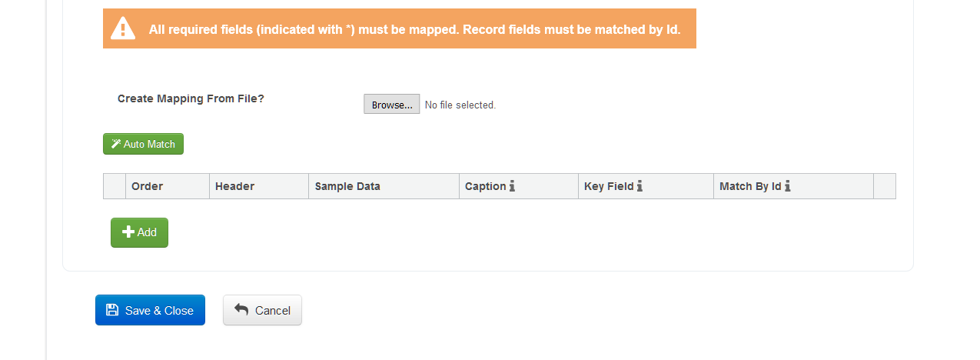The width and height of the screenshot is (980, 360).
Task: Click the Match By Id column header text
Action: coord(750,186)
